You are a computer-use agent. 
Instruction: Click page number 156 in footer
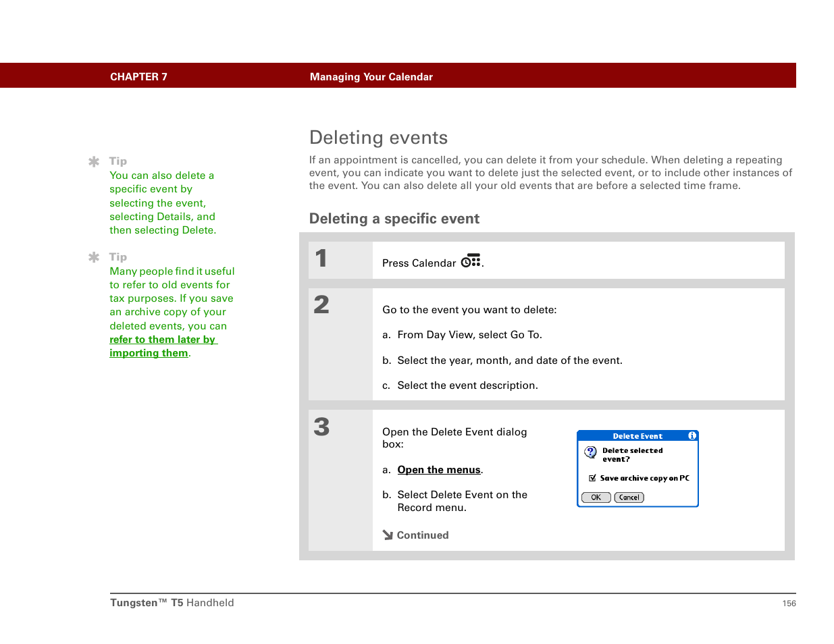click(789, 603)
